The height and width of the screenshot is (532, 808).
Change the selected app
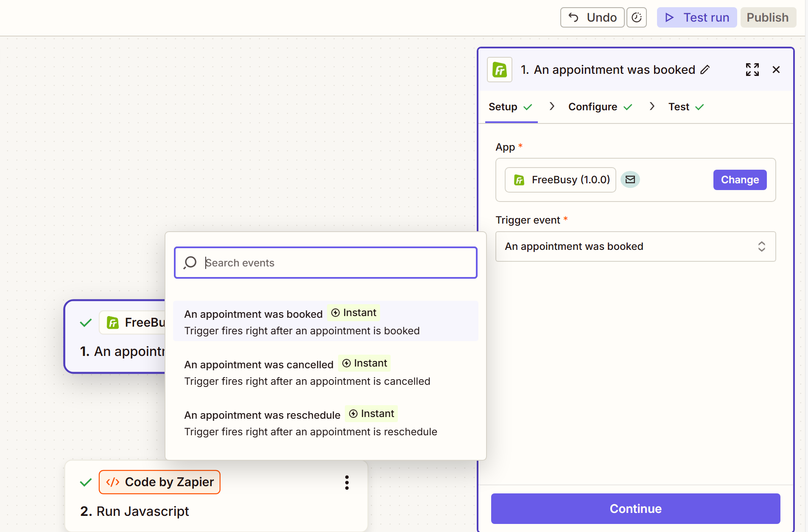pos(740,180)
